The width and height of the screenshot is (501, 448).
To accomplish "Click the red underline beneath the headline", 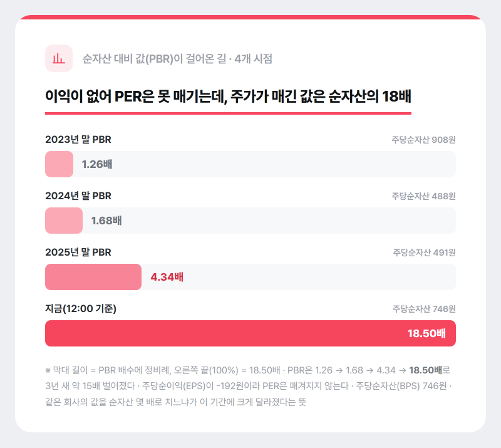I will [228, 113].
